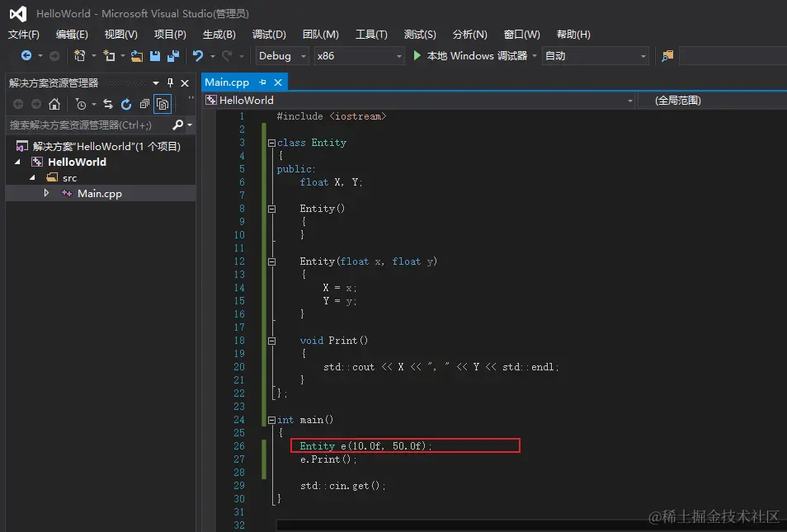This screenshot has width=787, height=532.
Task: Open search options dropdown in Solution Explorer
Action: click(190, 125)
